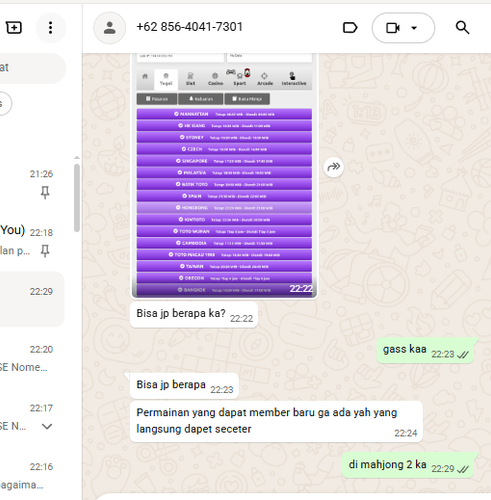491x500 pixels.
Task: Open the chat timed 22:20
Action: point(32,358)
